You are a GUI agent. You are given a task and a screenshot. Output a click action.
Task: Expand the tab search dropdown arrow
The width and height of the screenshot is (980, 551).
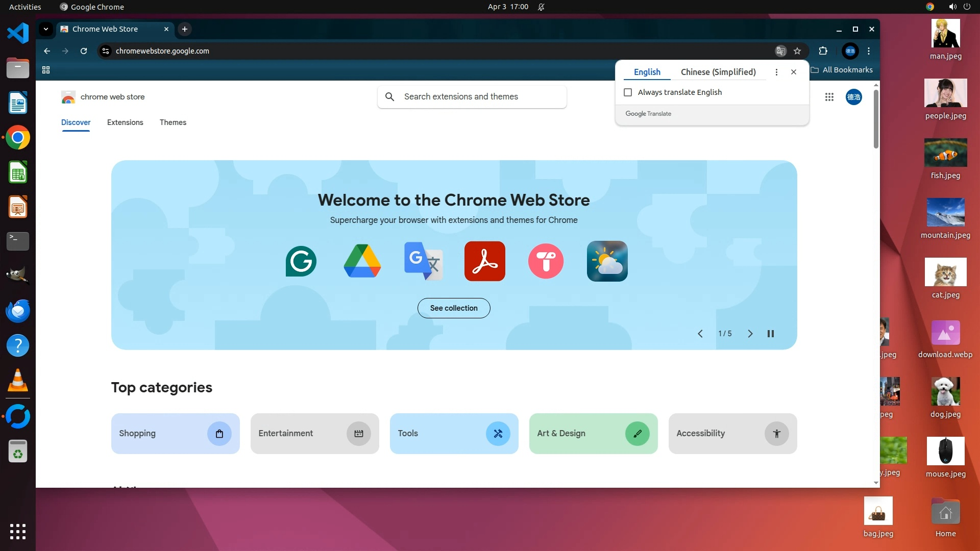(x=46, y=29)
